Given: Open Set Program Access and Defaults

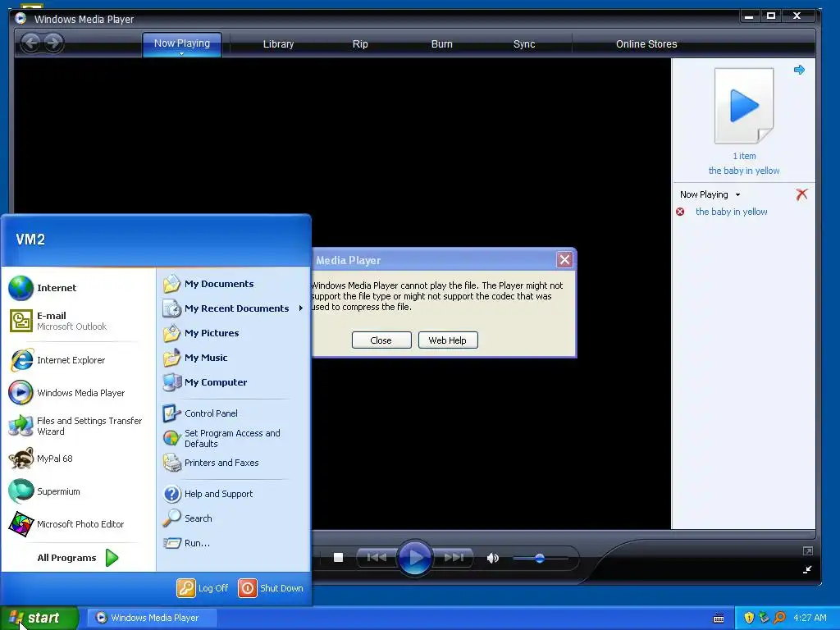Looking at the screenshot, I should 233,438.
